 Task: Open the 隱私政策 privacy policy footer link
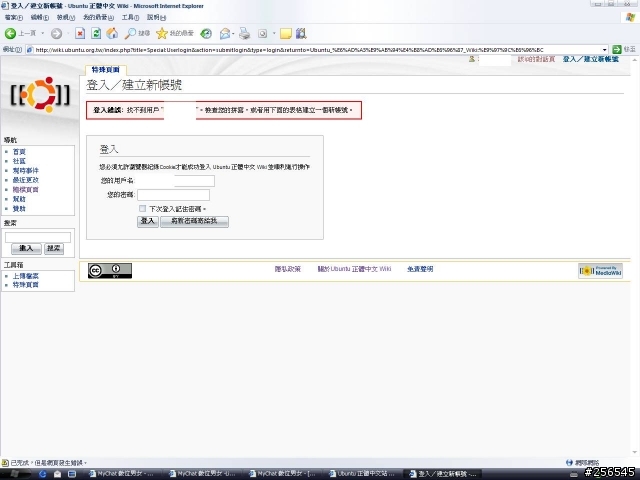coord(287,269)
